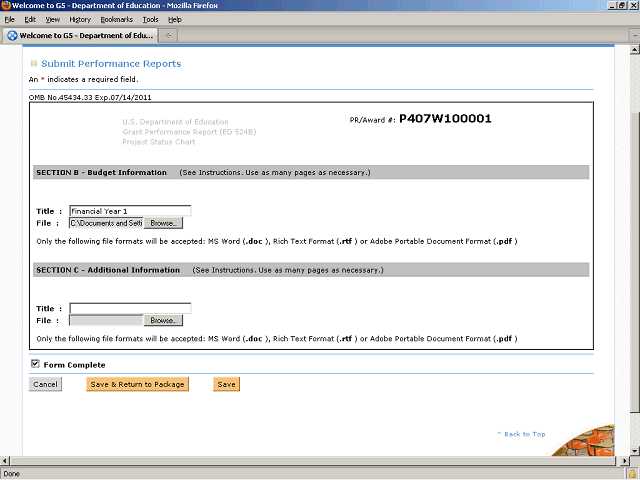
Task: Select the Welcome to G5 browser tab
Action: [x=80, y=36]
